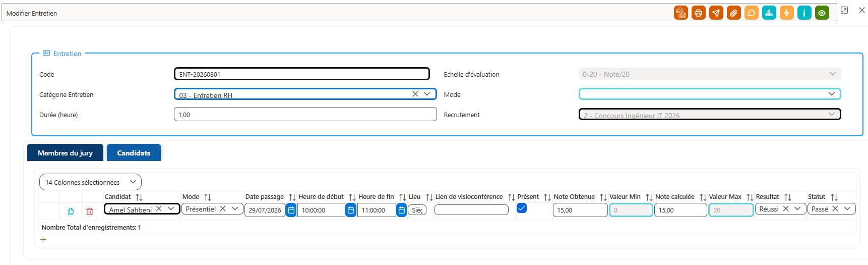Click the Lieu field
Image resolution: width=868 pixels, height=265 pixels.
pos(417,210)
